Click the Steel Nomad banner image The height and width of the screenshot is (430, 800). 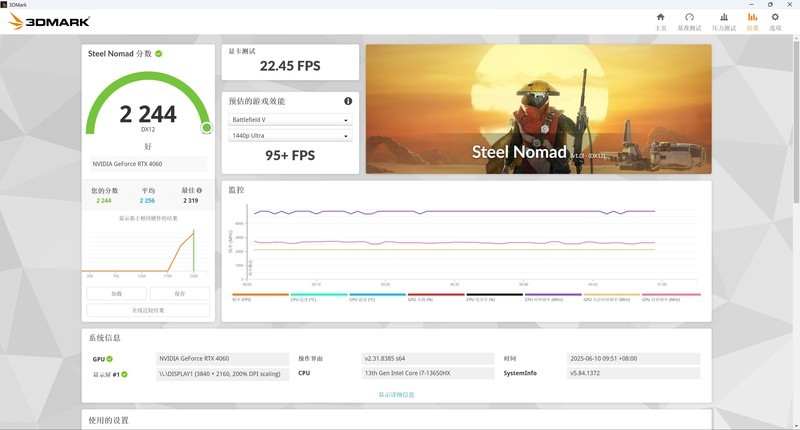(538, 109)
